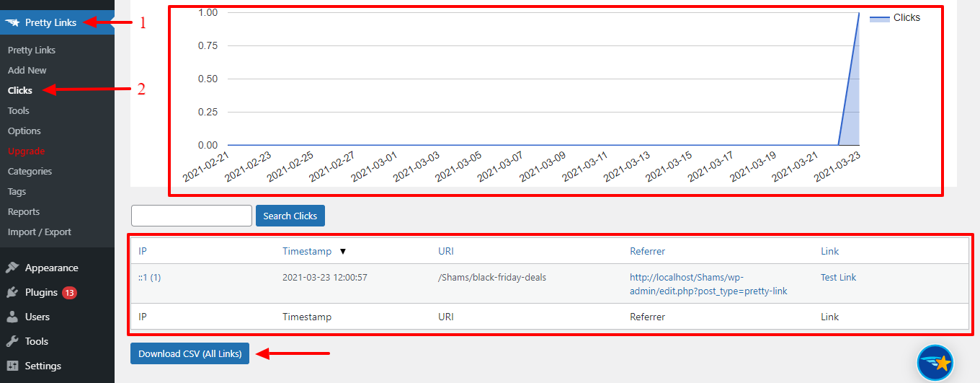Click the 1.00 y-axis value
Screen dimensions: 980x383
pyautogui.click(x=208, y=13)
